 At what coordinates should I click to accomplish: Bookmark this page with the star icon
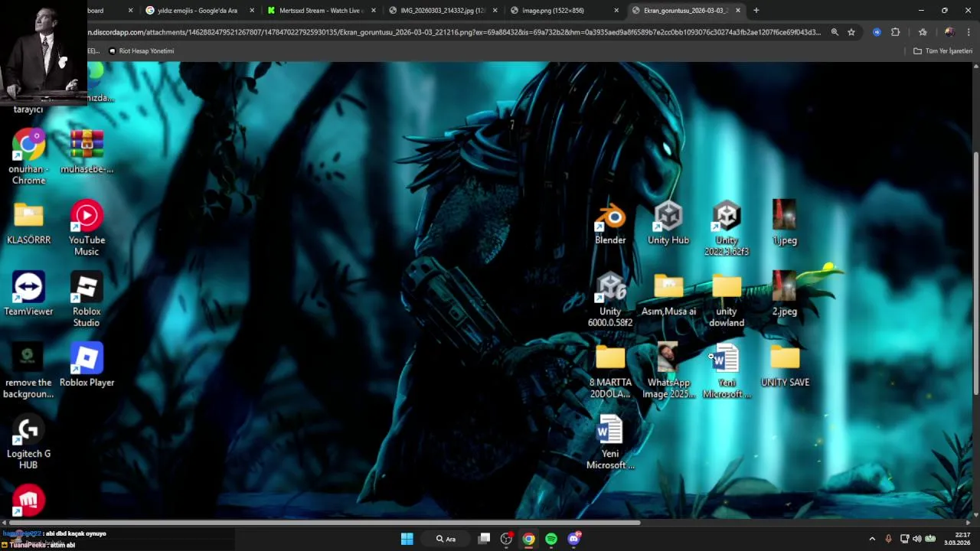point(851,32)
